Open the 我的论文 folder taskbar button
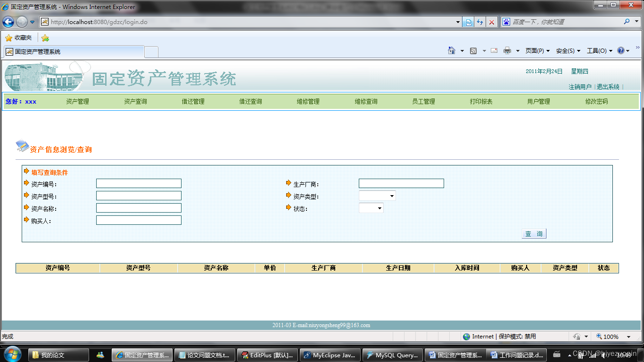The width and height of the screenshot is (644, 362). pyautogui.click(x=58, y=355)
